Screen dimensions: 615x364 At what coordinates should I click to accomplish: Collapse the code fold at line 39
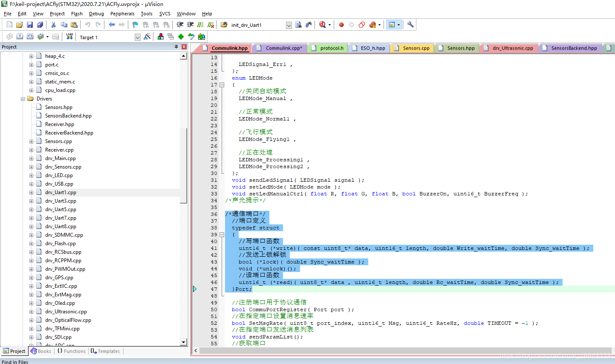tap(222, 235)
